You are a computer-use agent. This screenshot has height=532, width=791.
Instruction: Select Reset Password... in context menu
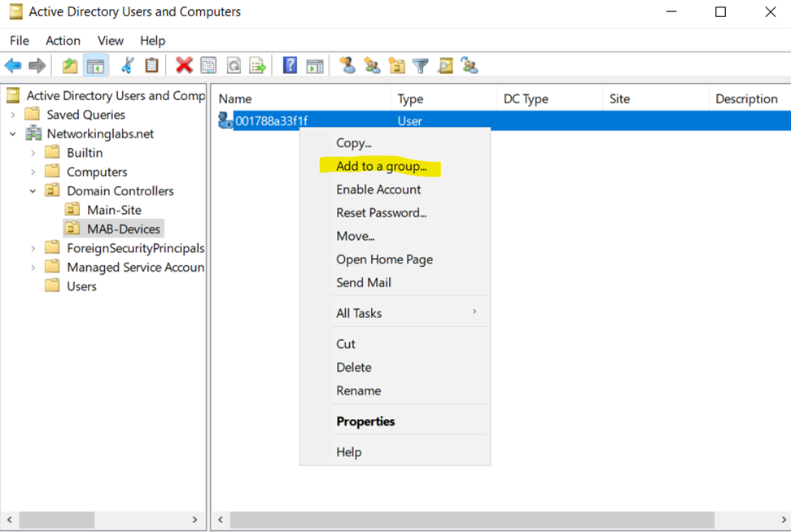pyautogui.click(x=395, y=212)
